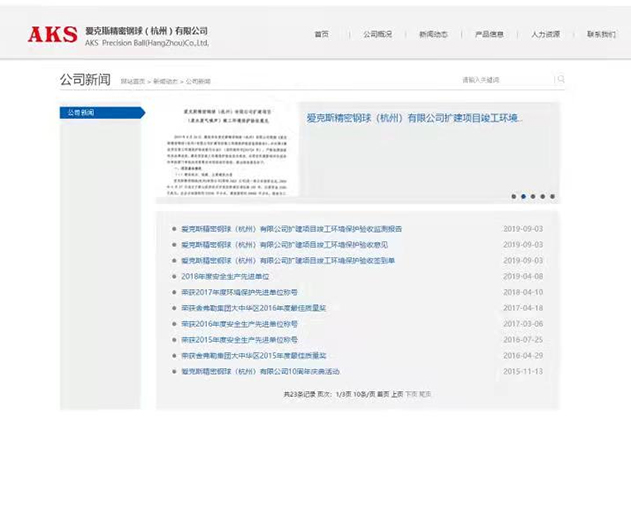Click 联系我们 in the top navigation
Viewport: 631px width, 506px height.
(x=601, y=34)
